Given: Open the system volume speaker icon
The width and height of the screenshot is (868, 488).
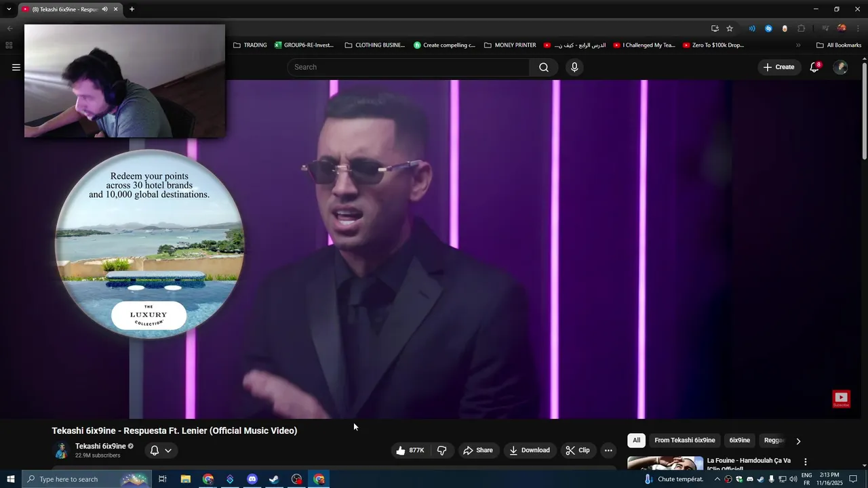Looking at the screenshot, I should click(x=793, y=479).
